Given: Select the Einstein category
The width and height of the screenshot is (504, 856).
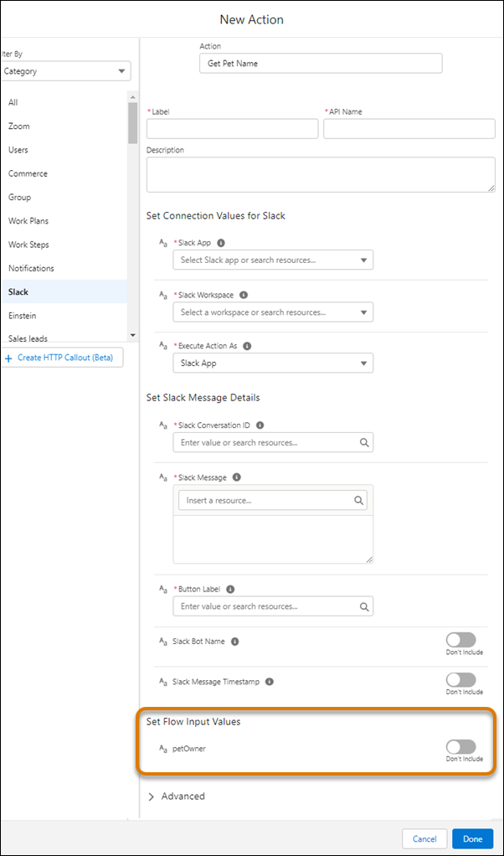Looking at the screenshot, I should click(64, 316).
